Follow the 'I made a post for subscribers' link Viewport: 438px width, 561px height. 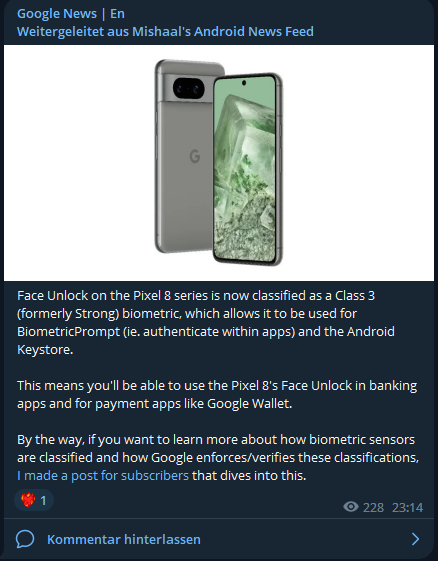tap(103, 475)
